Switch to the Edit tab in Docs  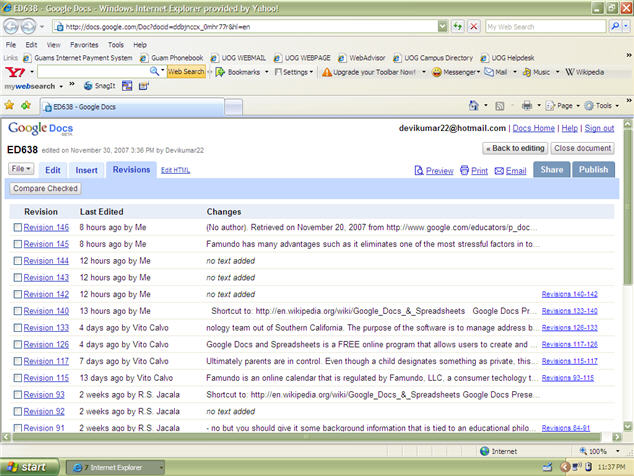pyautogui.click(x=53, y=170)
